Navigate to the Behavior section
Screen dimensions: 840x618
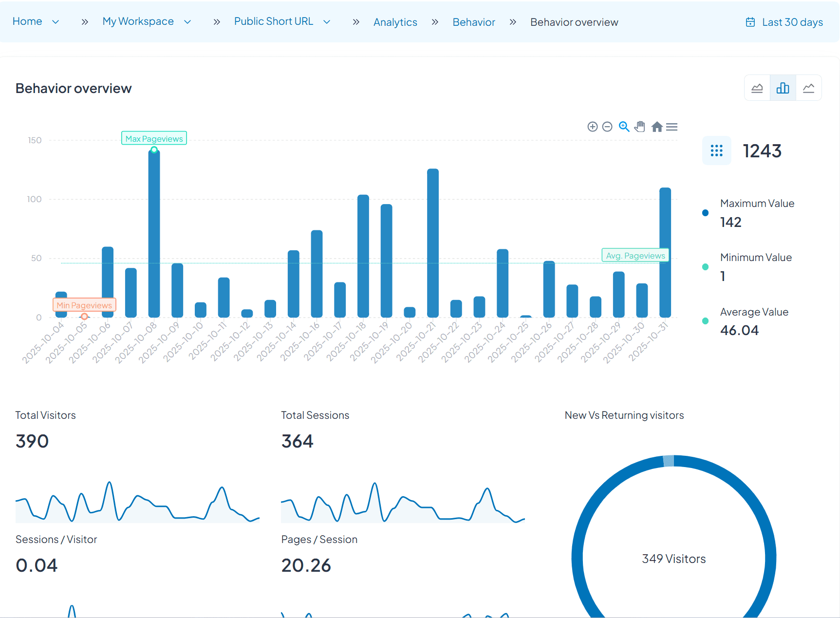point(473,22)
